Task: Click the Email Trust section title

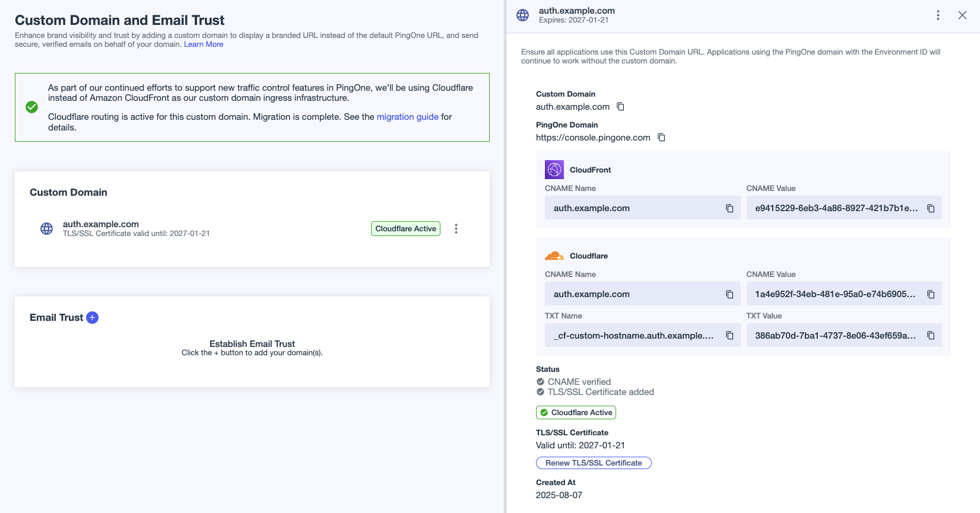Action: (56, 318)
